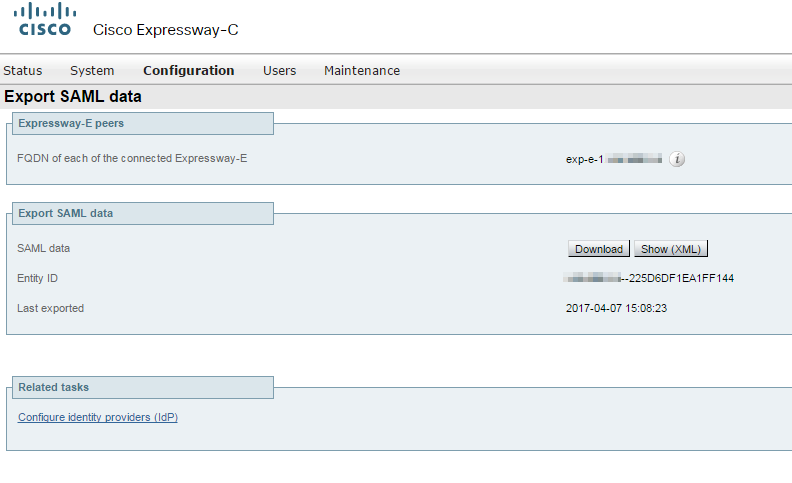The width and height of the screenshot is (792, 483).
Task: Click the Entity ID value text
Action: coord(649,278)
